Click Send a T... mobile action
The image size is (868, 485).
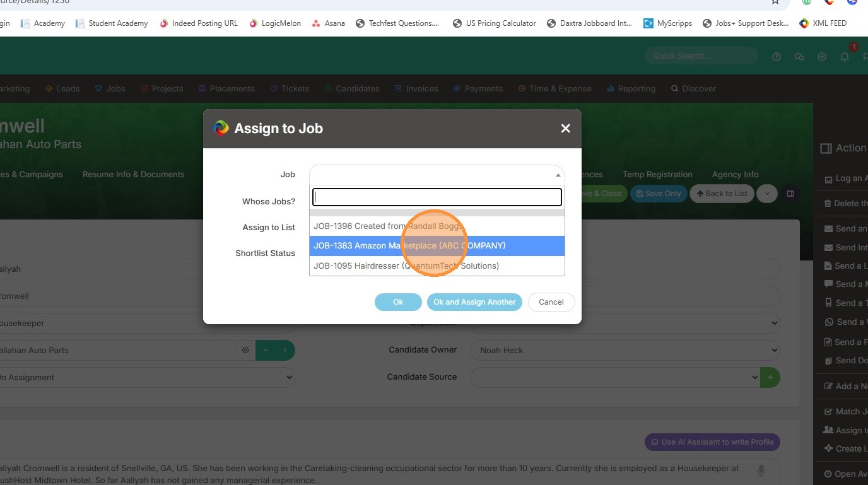(846, 303)
